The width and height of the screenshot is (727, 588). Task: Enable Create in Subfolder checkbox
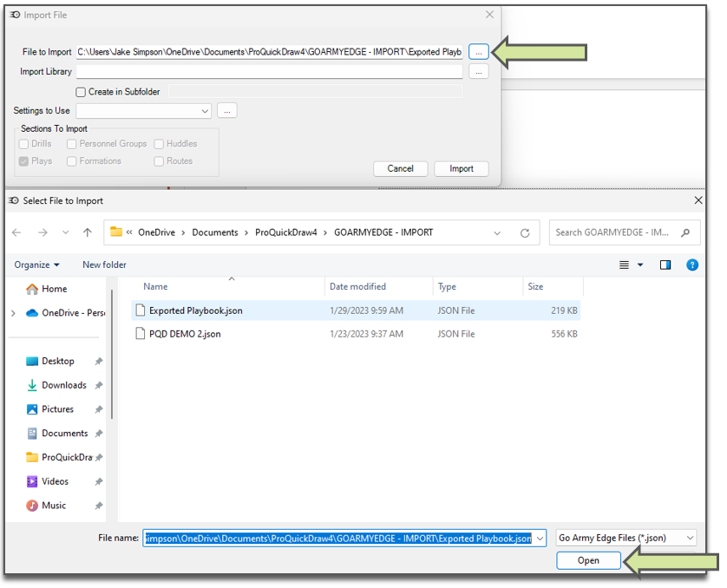81,92
